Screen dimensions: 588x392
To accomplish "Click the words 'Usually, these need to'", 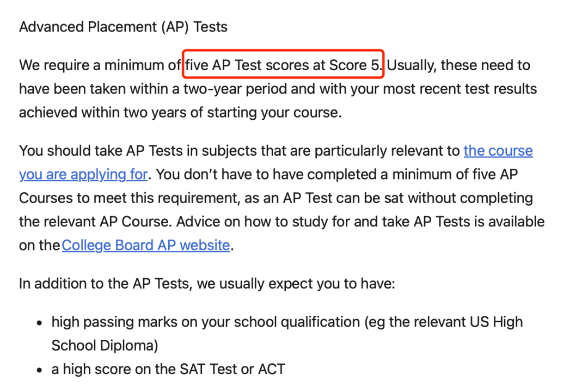I will [x=458, y=65].
